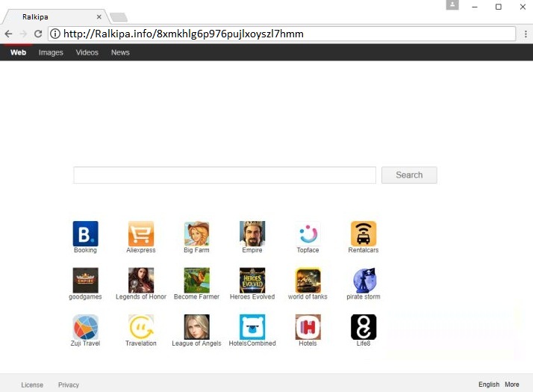
Task: Choose the English language link
Action: 489,385
